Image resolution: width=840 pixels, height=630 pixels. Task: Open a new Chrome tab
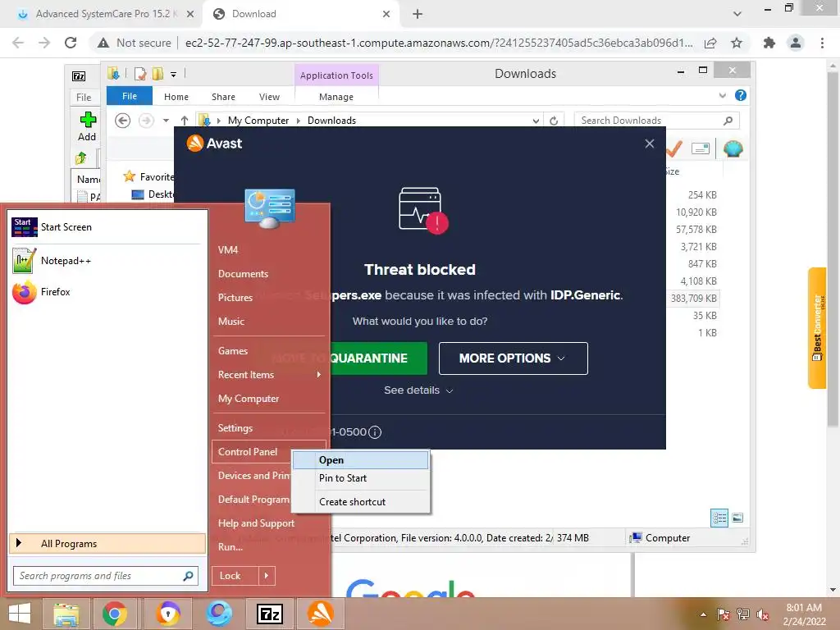pyautogui.click(x=418, y=14)
